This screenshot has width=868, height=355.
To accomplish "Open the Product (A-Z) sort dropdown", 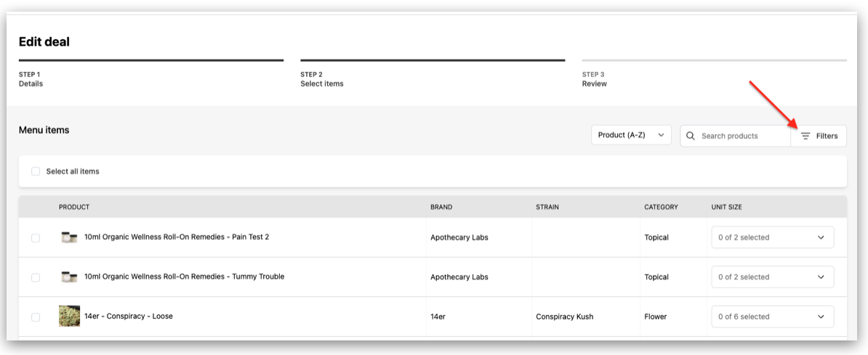I will [631, 135].
